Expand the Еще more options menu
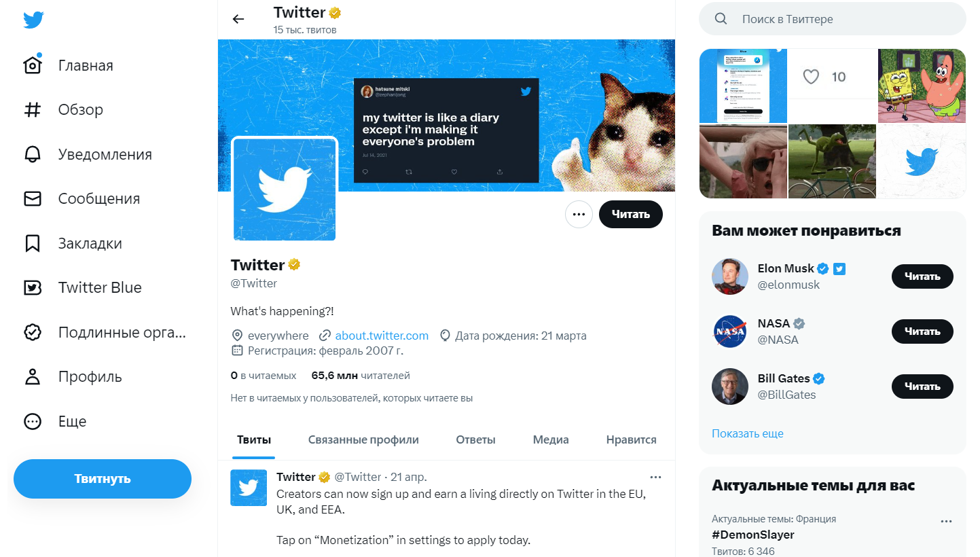Viewport: 980px width, 557px height. click(x=33, y=421)
